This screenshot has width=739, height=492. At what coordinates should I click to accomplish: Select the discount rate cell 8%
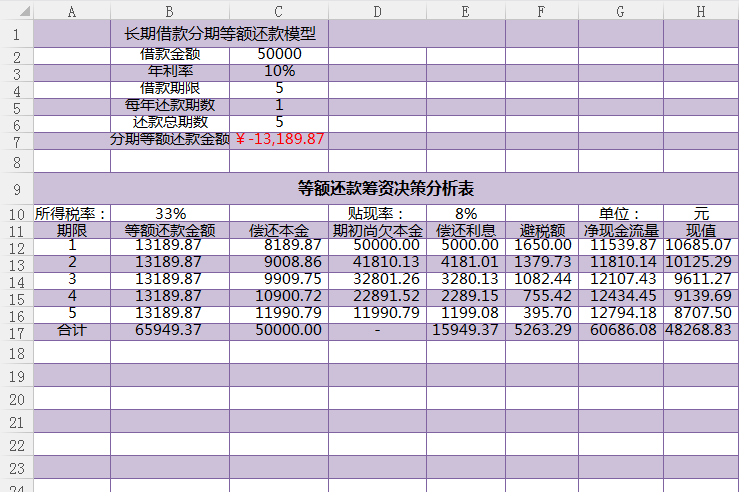(x=466, y=214)
